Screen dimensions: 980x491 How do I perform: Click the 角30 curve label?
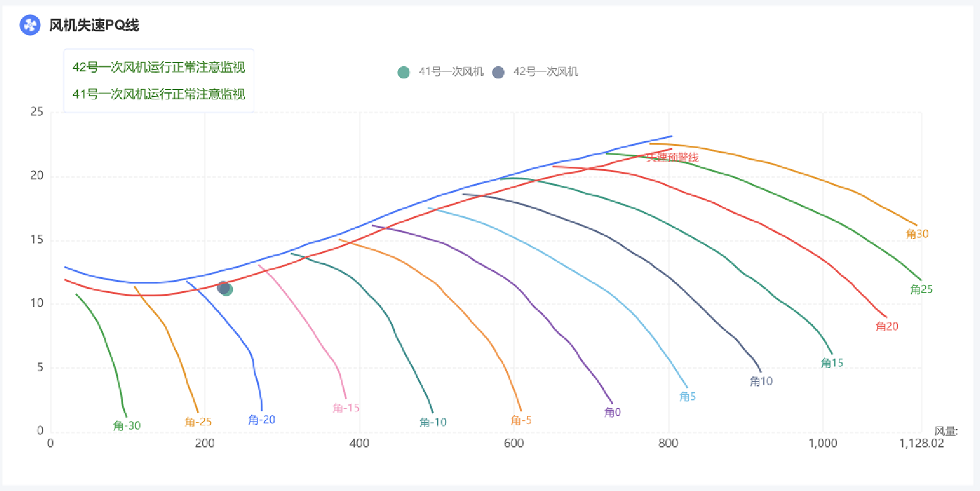917,234
